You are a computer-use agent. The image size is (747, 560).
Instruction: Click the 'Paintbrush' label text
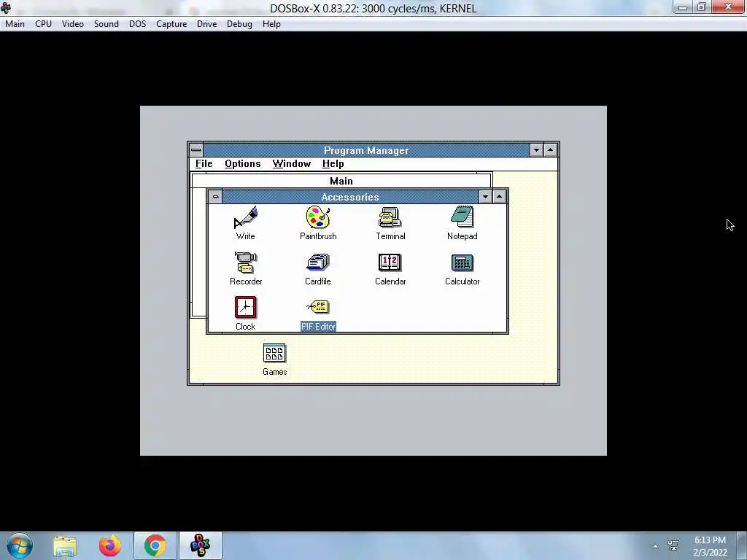318,236
